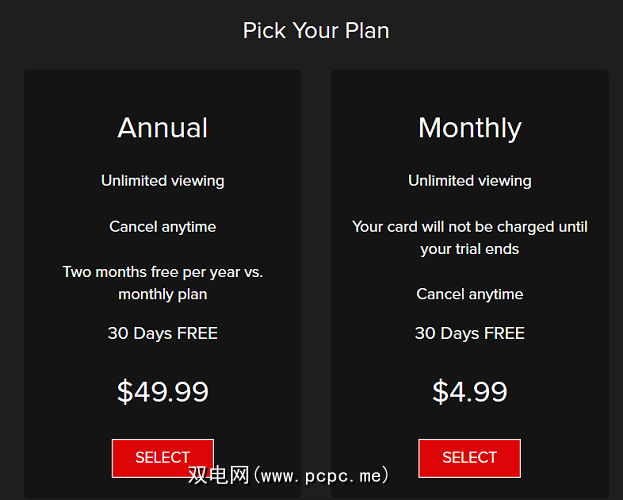Click Cancel anytime in the Annual card
This screenshot has height=500, width=623.
point(163,227)
